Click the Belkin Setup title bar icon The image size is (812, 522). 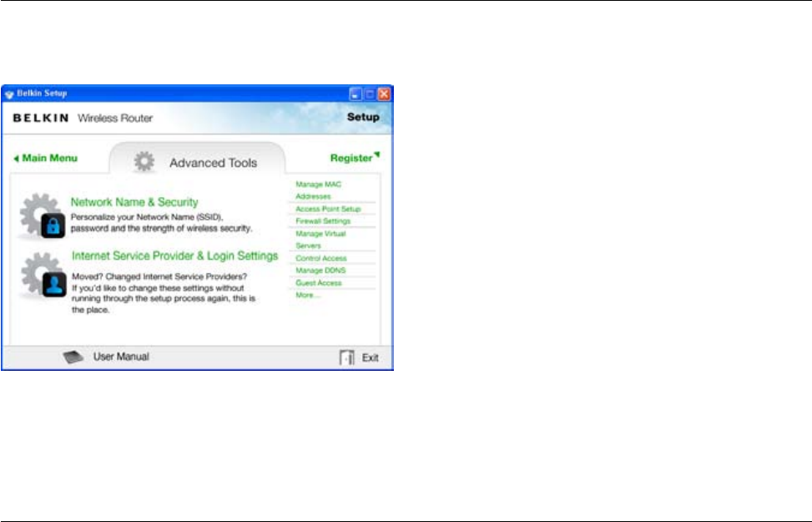[x=9, y=94]
